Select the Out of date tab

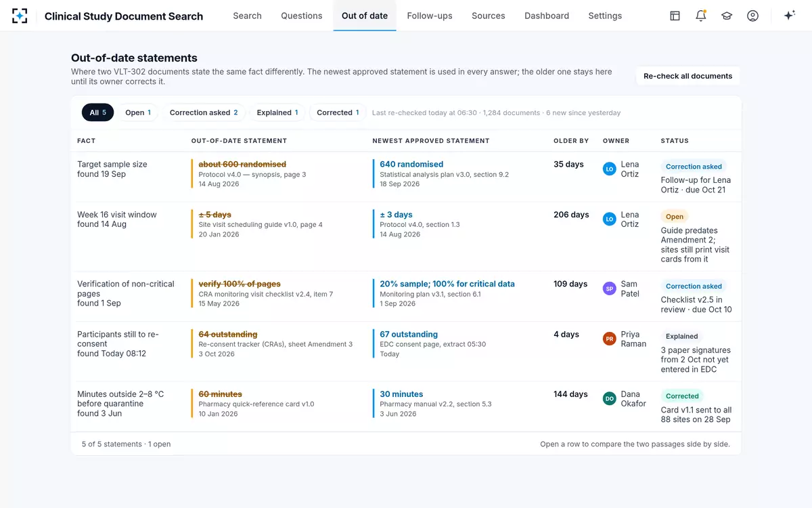click(365, 16)
